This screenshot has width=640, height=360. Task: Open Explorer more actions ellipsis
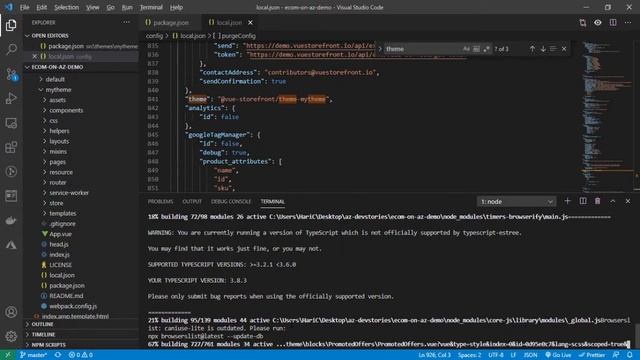[x=127, y=22]
